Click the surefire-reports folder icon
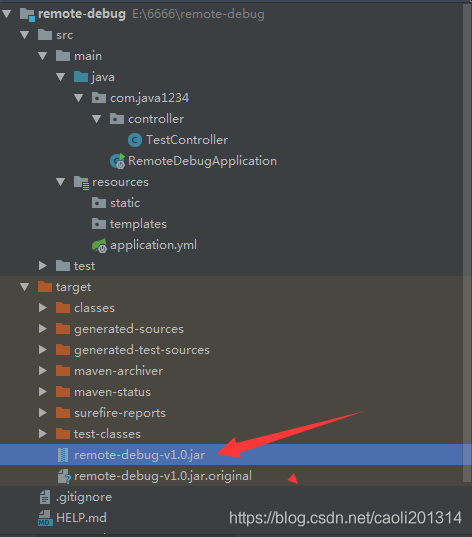This screenshot has height=537, width=472. point(63,413)
